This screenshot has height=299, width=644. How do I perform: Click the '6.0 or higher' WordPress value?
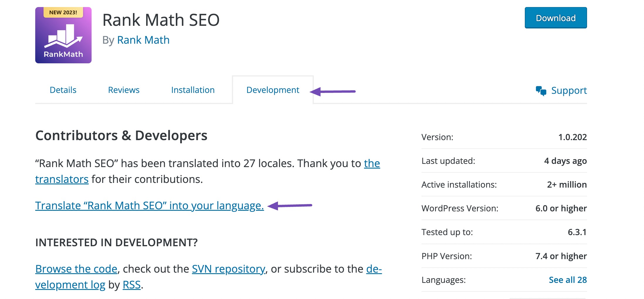(x=561, y=208)
